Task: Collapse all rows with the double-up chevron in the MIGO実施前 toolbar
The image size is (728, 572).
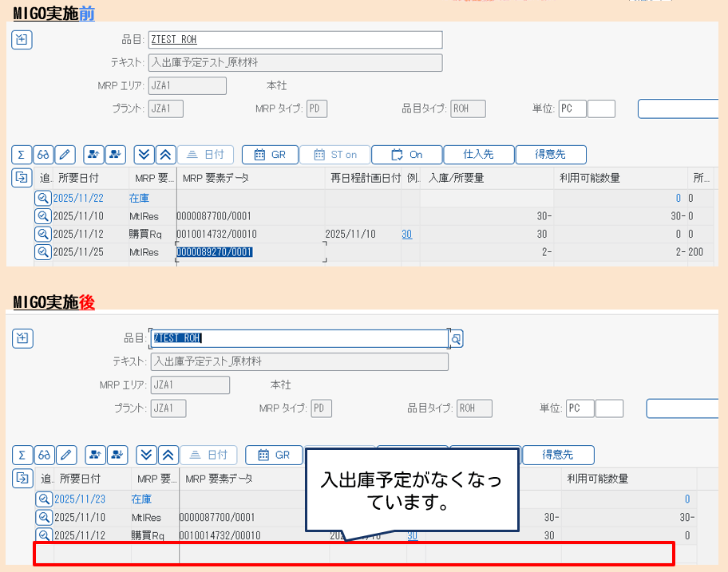Action: (x=164, y=155)
